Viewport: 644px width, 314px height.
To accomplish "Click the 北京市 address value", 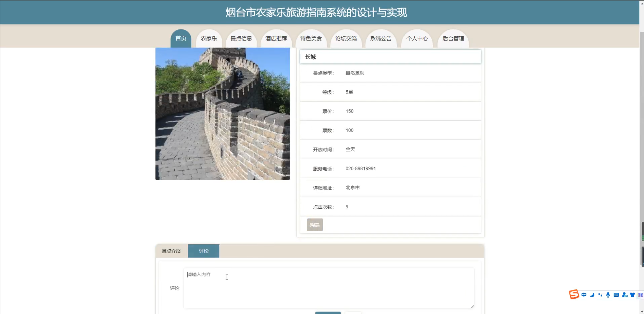I will [353, 188].
